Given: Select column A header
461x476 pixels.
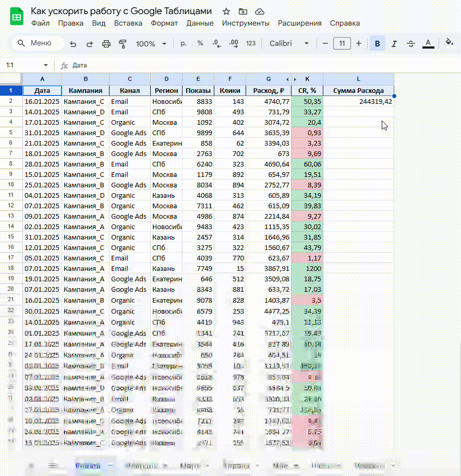Looking at the screenshot, I should pos(42,79).
